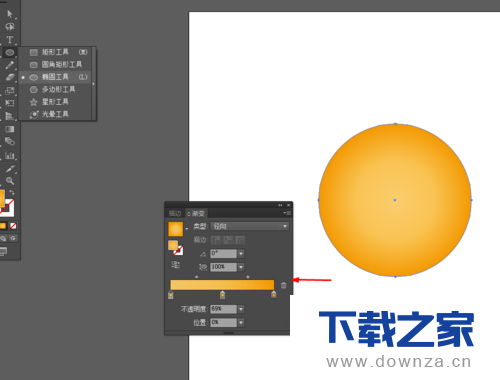Swap fill and stroke arrows
This screenshot has height=380, width=500.
(x=12, y=192)
